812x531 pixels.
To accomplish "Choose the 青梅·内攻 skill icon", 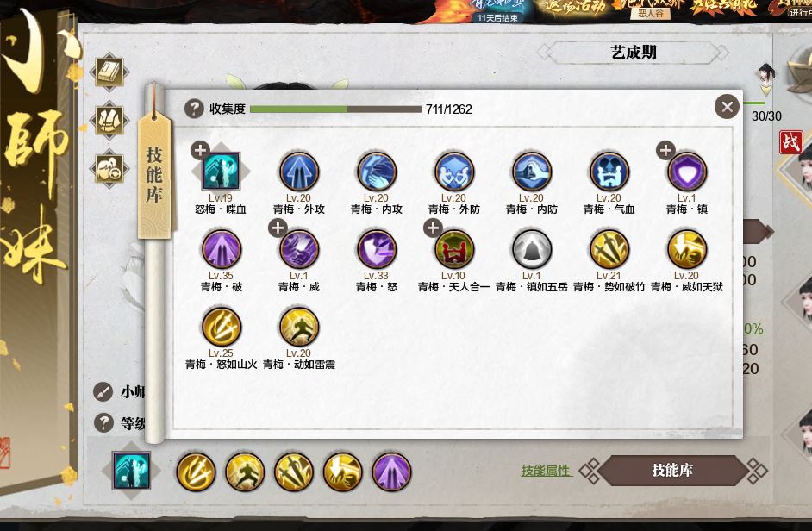I will pos(377,172).
